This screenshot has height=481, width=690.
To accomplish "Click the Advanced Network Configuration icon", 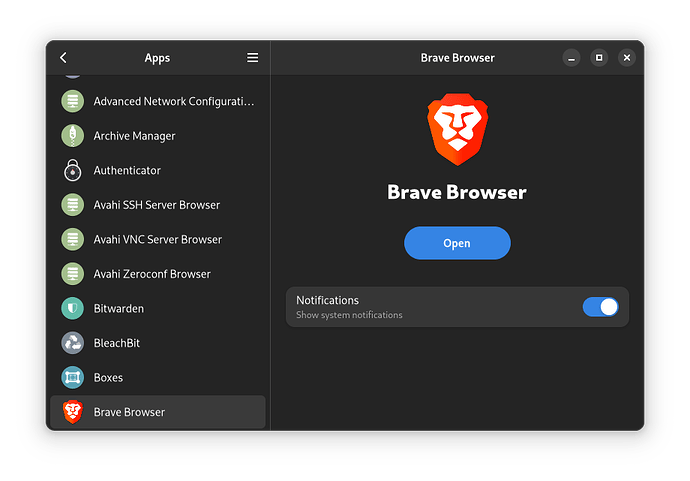I will pos(73,101).
